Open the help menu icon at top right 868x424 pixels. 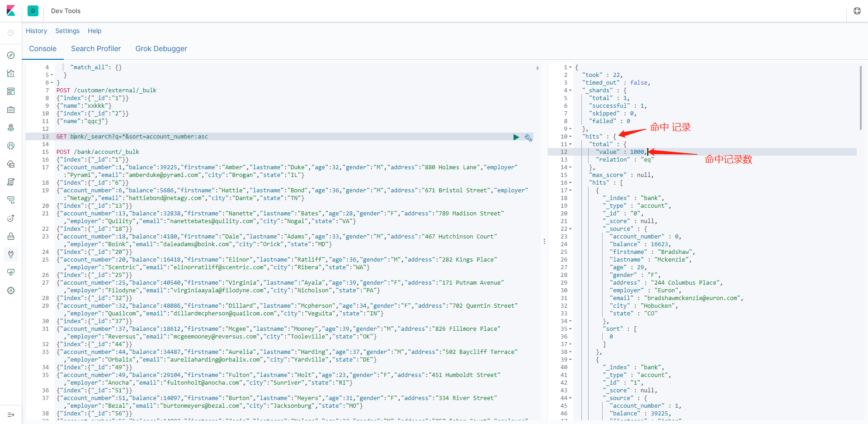point(857,11)
